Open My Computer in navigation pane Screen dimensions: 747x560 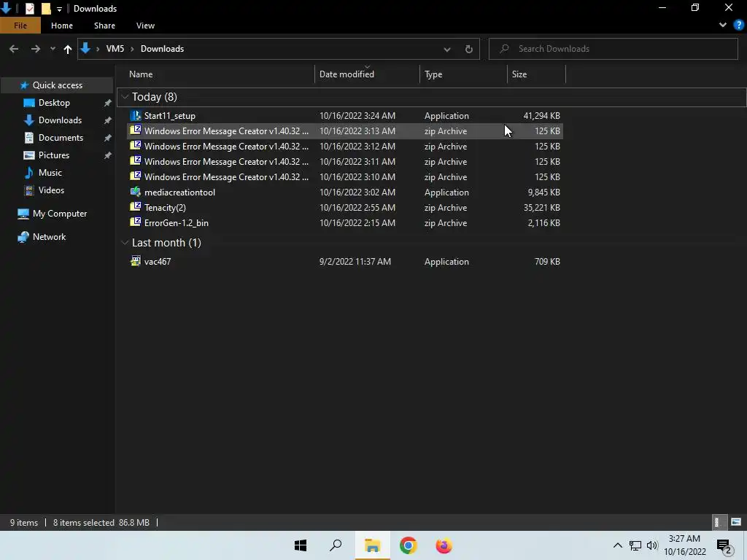pos(60,214)
